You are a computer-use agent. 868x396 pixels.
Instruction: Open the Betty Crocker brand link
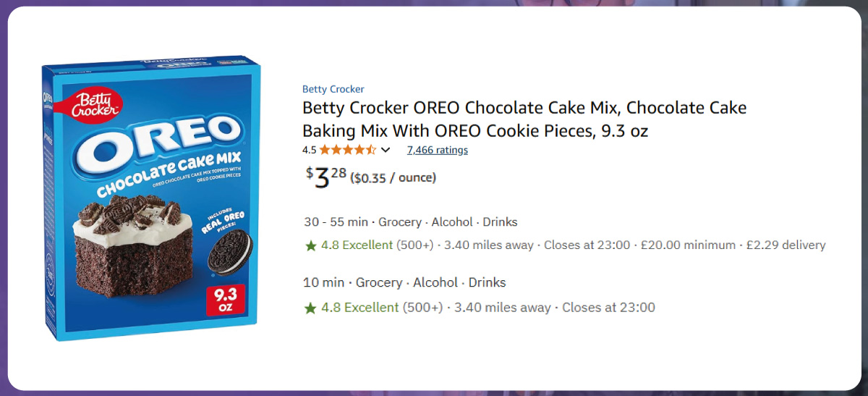coord(333,89)
